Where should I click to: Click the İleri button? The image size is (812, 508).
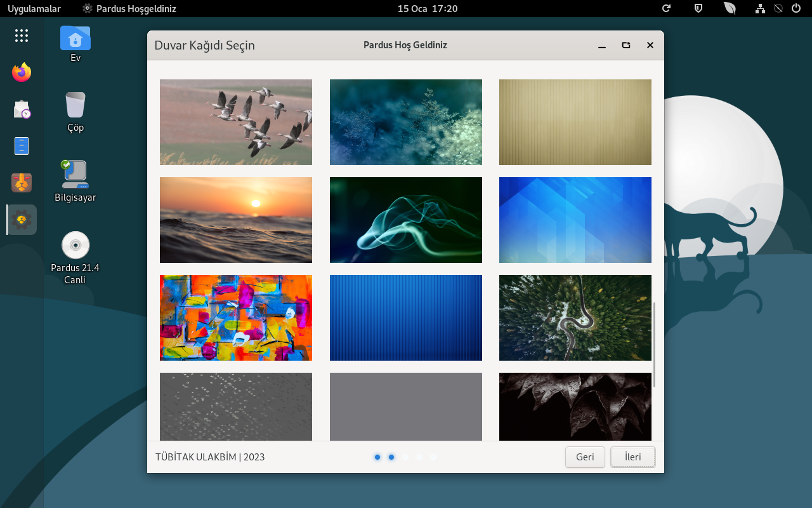pyautogui.click(x=632, y=457)
